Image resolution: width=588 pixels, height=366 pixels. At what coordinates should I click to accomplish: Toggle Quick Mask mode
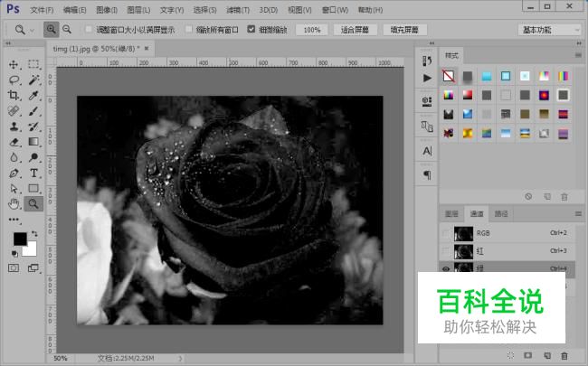click(14, 267)
